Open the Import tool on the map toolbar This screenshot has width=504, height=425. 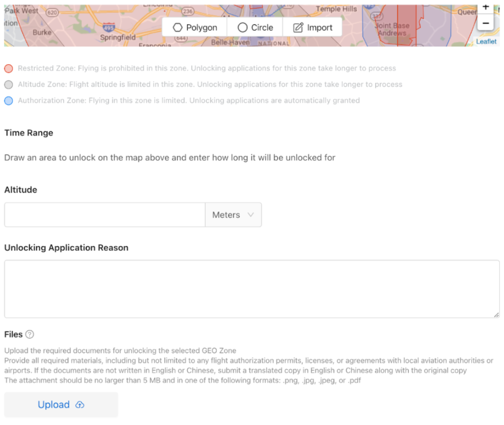pyautogui.click(x=312, y=27)
